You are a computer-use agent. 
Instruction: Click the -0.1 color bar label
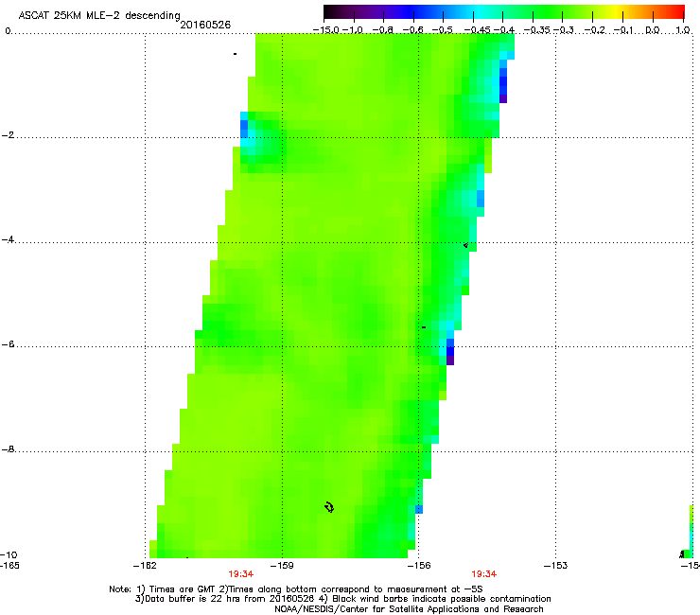pyautogui.click(x=623, y=30)
